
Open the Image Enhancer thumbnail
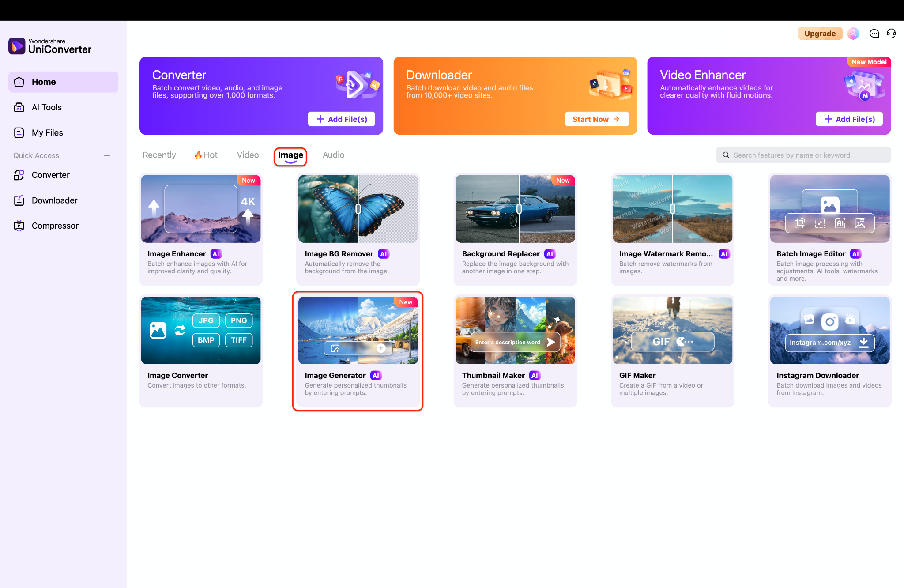pos(201,209)
